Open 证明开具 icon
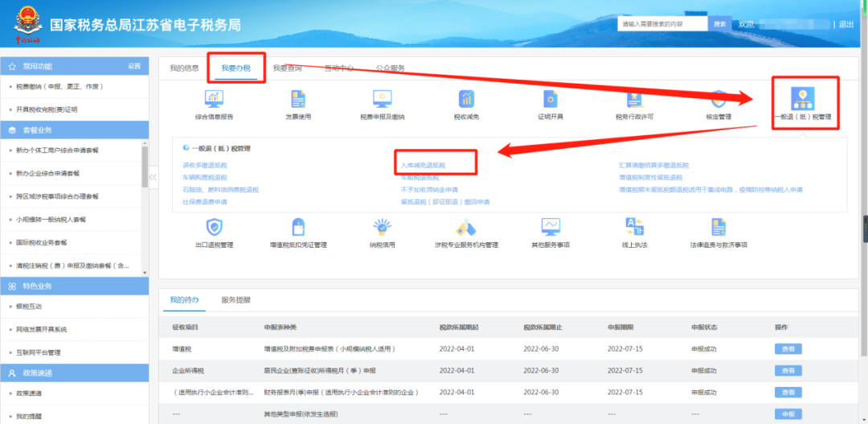868x424 pixels. click(x=551, y=99)
